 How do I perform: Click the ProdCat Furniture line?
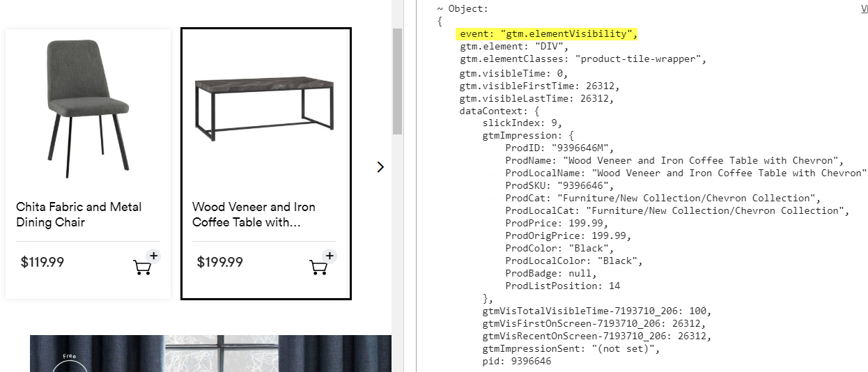point(663,198)
